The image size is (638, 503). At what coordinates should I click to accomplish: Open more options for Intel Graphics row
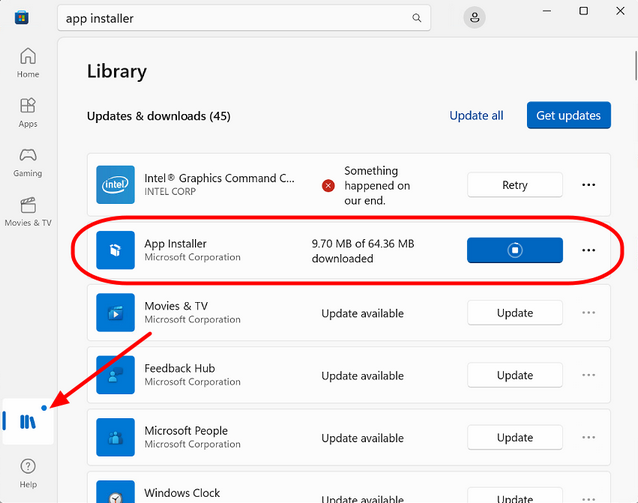pos(588,185)
